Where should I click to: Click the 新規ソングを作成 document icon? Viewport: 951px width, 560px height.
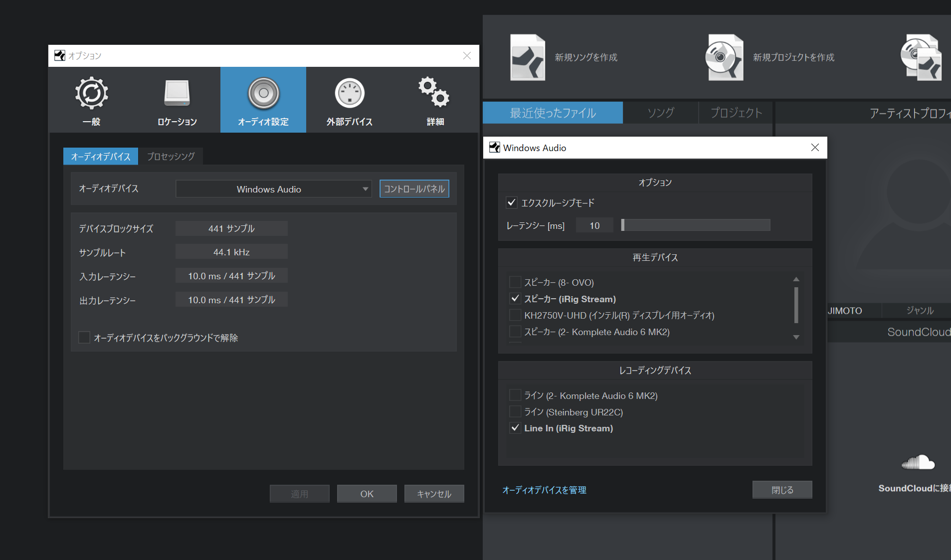[528, 57]
